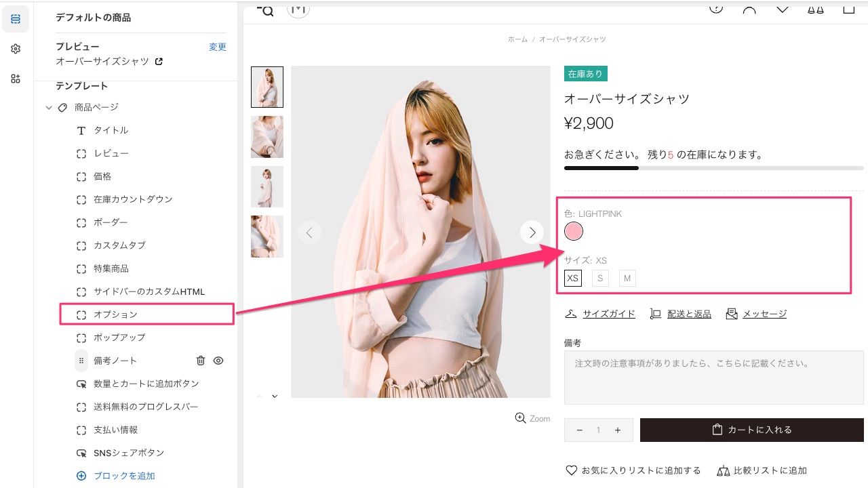Viewport: 868px width, 488px height.
Task: Click the search icon in store header
Action: (265, 9)
